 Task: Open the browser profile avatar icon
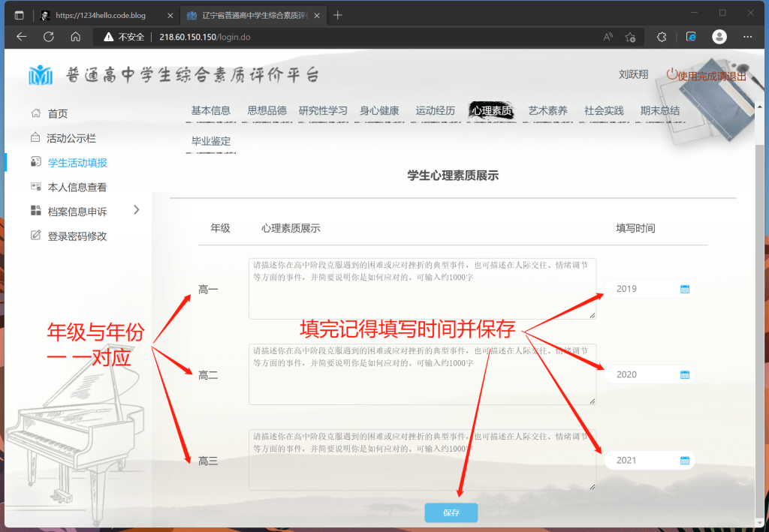coord(719,37)
